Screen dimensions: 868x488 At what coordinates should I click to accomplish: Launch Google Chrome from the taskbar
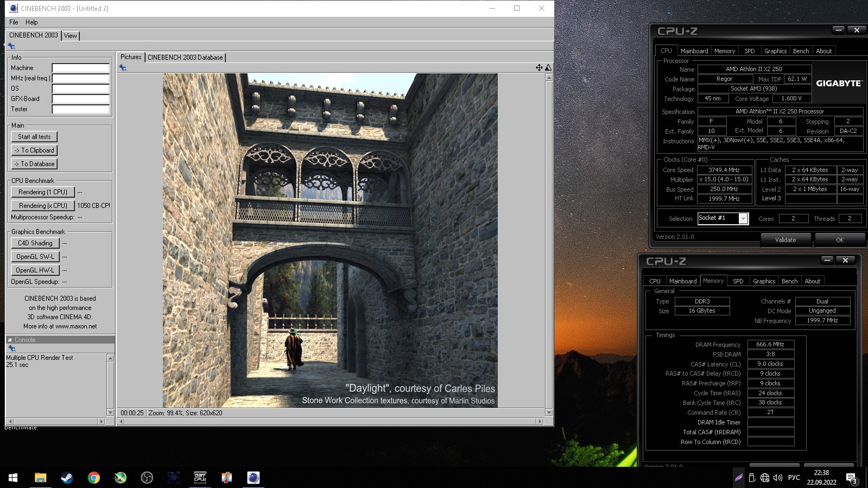point(93,478)
